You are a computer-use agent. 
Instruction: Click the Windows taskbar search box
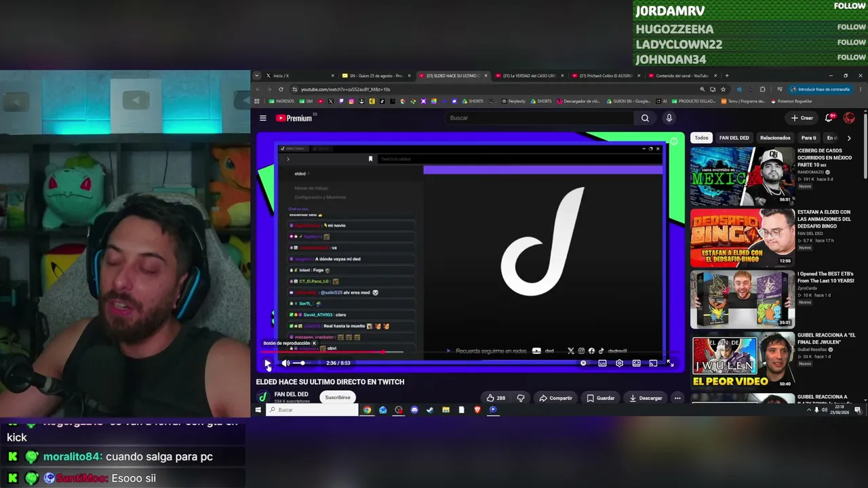[312, 410]
